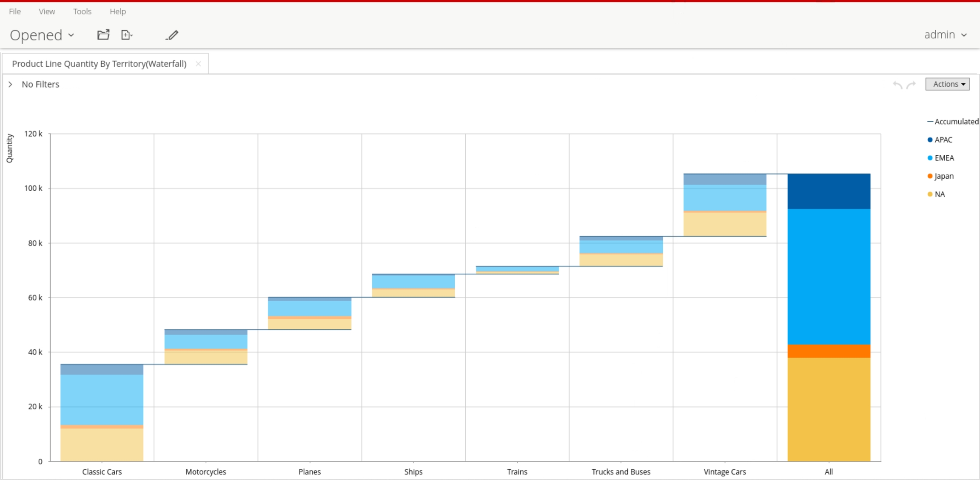This screenshot has height=480, width=980.
Task: Expand the No Filters panel
Action: coord(11,84)
